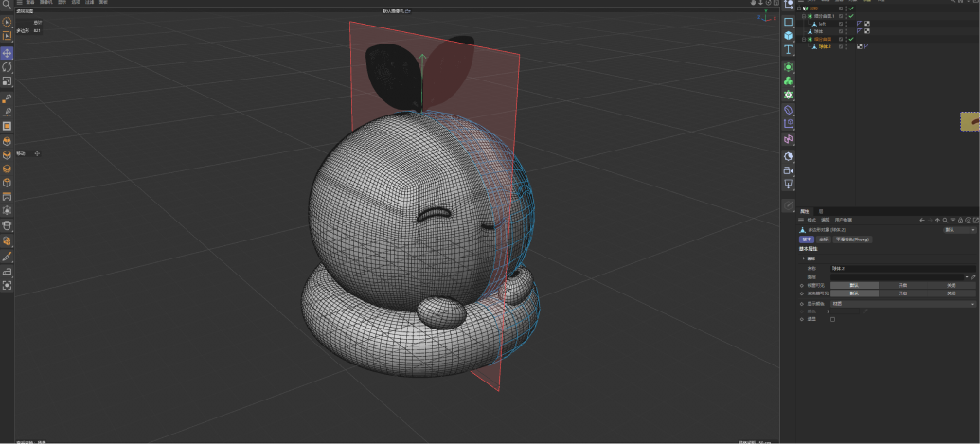Click the layer box on 球体 row
Image resolution: width=980 pixels, height=444 pixels.
(841, 31)
